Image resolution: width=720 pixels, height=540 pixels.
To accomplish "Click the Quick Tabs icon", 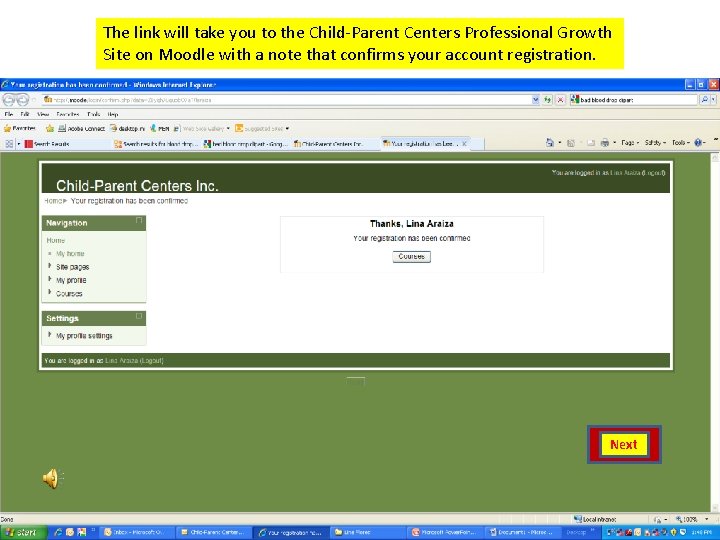I will tap(9, 144).
